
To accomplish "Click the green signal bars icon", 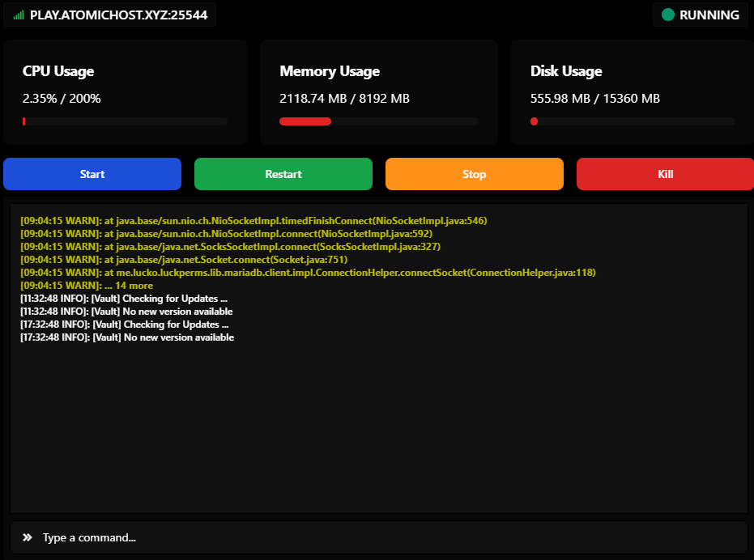I will [18, 15].
